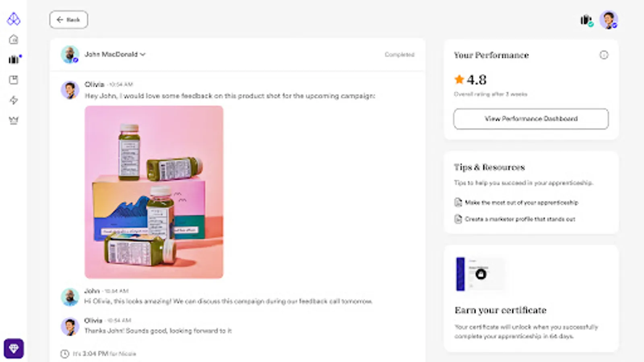Click the purple diamond badge at the sidebar bottom
The height and width of the screenshot is (362, 644).
click(x=14, y=348)
